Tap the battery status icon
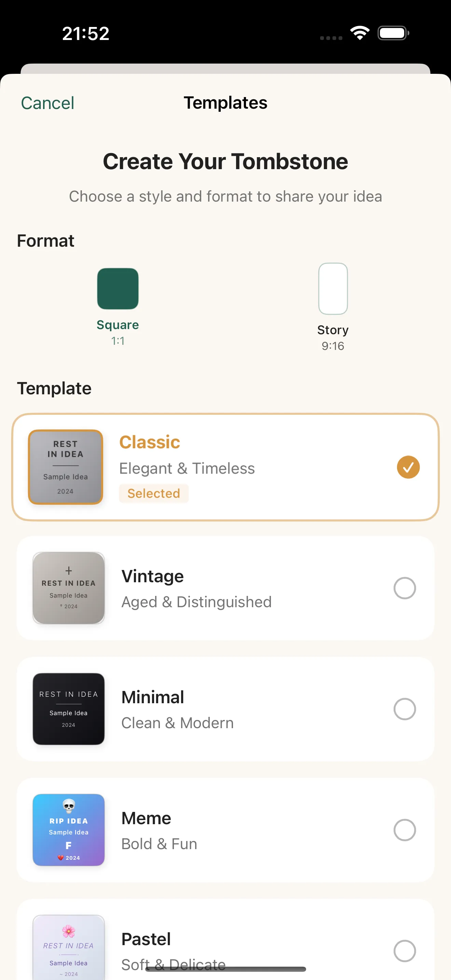Image resolution: width=451 pixels, height=980 pixels. click(393, 33)
